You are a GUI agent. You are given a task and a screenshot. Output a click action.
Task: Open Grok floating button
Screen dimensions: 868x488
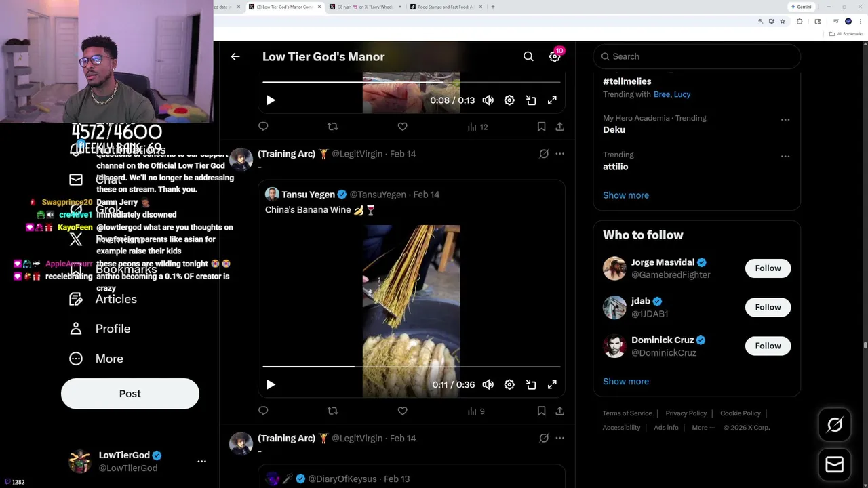(x=835, y=425)
